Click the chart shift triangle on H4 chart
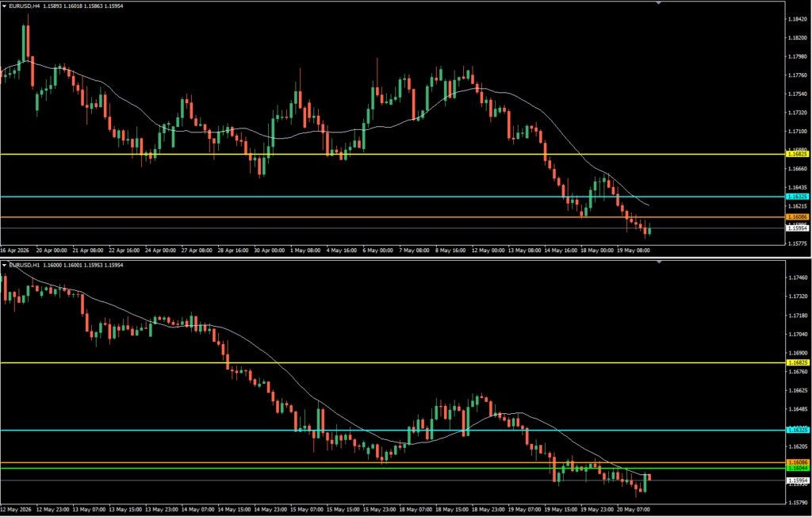Screen dimensions: 812x517 click(x=659, y=3)
